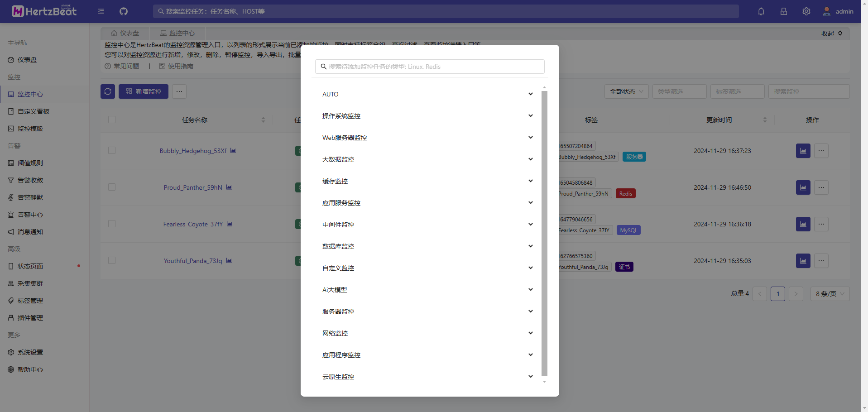View chart details icon for Bubbly_Hedgehog_53Xf

coord(233,150)
